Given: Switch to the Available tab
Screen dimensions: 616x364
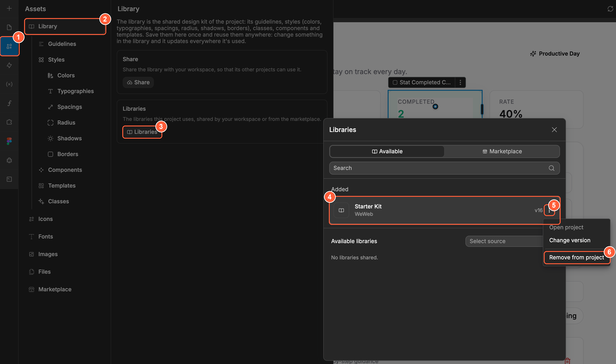Looking at the screenshot, I should pos(387,151).
